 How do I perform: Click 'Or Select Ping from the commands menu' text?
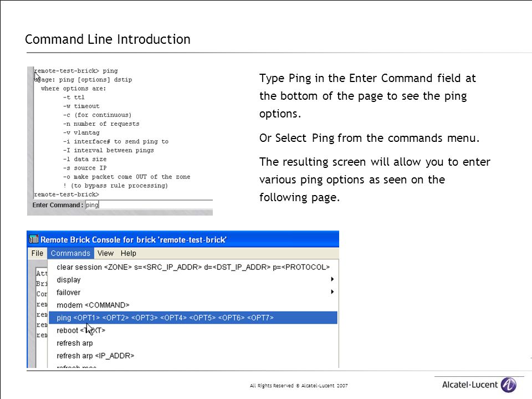(370, 138)
